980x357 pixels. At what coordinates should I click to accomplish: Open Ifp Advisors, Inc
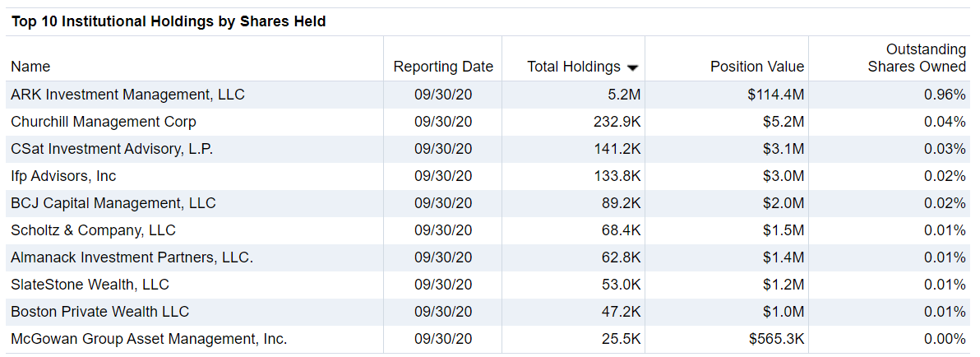63,176
